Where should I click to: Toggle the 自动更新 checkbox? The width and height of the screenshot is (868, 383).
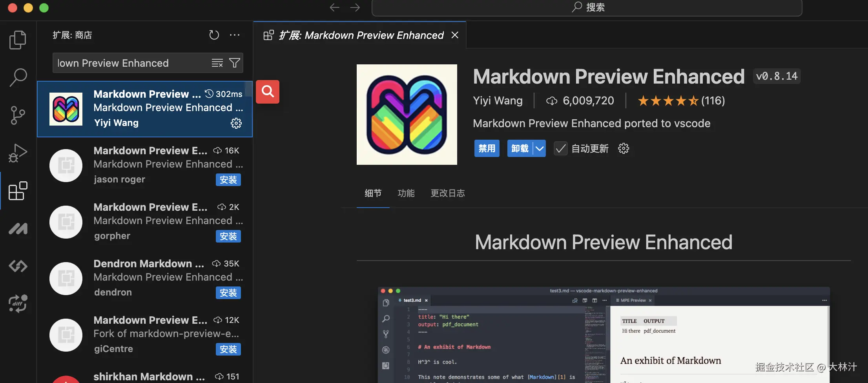coord(560,148)
